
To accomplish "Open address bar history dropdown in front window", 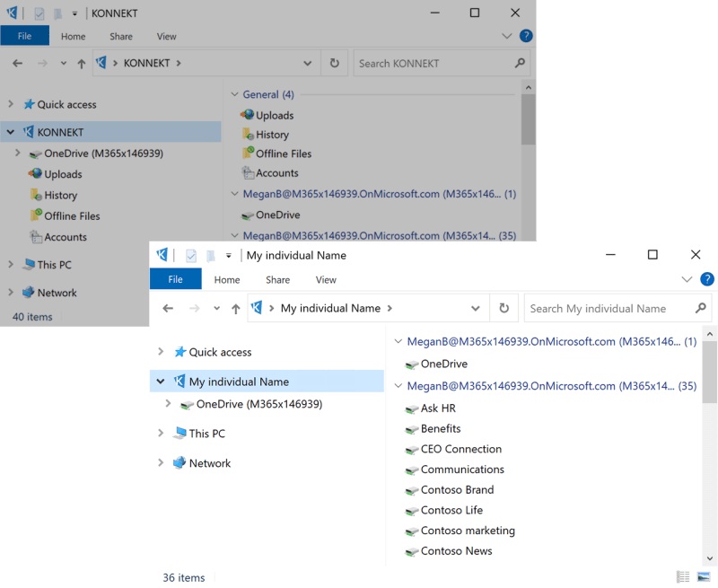I will click(476, 308).
